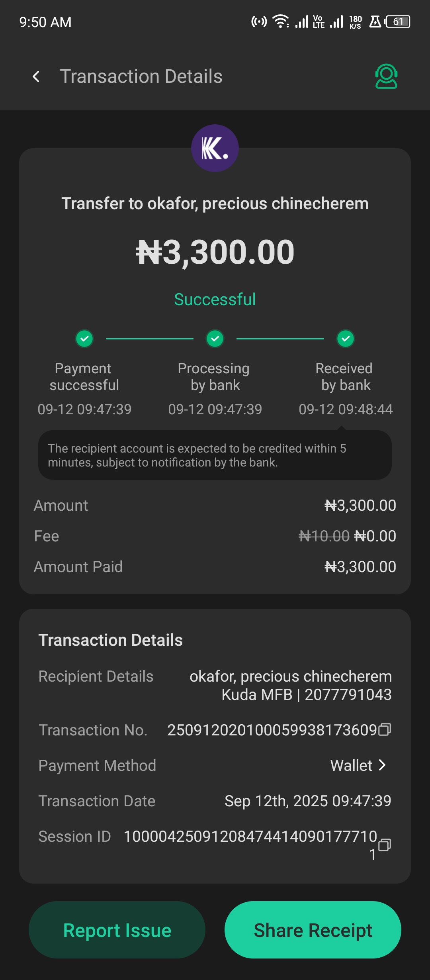This screenshot has width=430, height=980.
Task: Copy the Transaction No. value
Action: point(385,729)
